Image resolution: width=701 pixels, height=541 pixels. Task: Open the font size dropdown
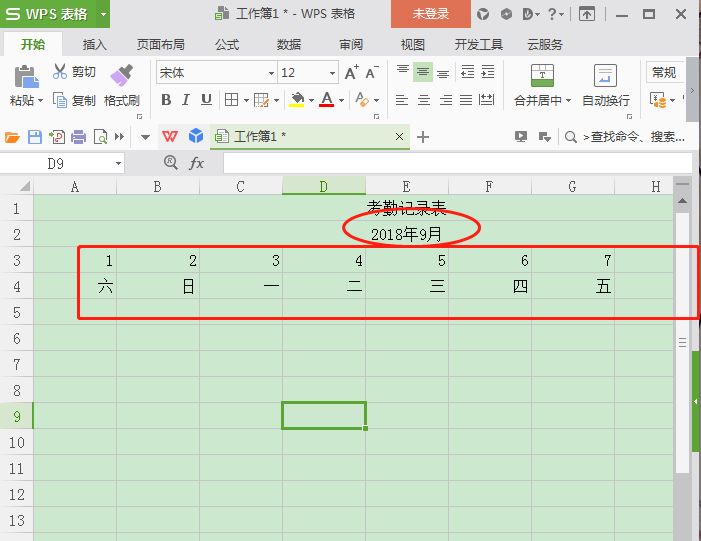click(332, 73)
